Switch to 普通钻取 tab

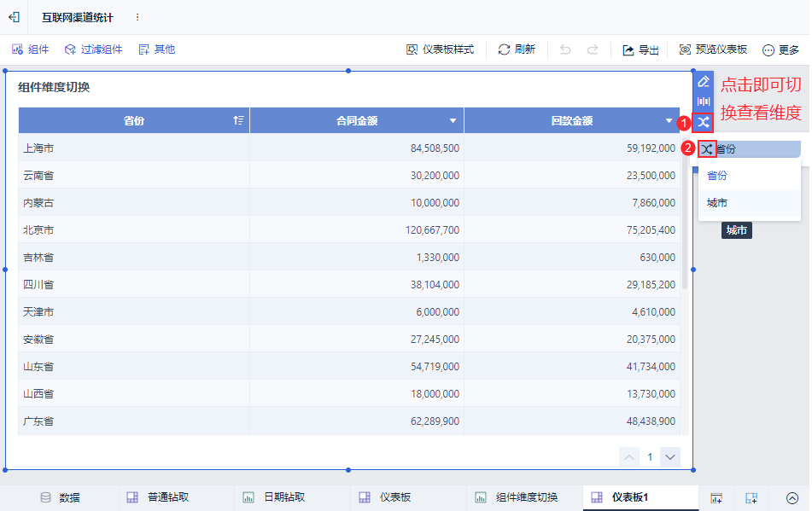coord(158,497)
